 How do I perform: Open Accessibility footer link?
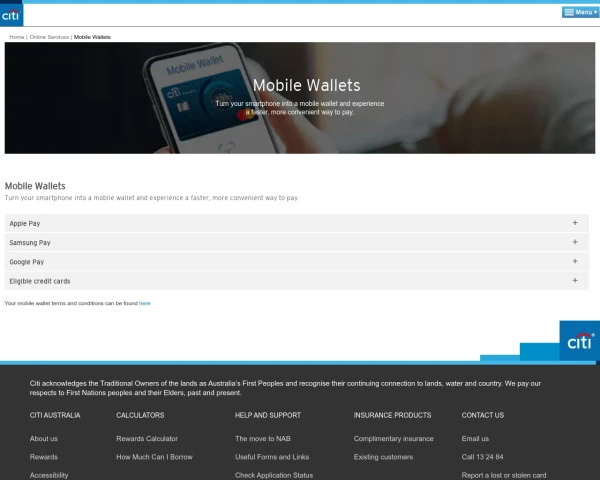pos(49,475)
